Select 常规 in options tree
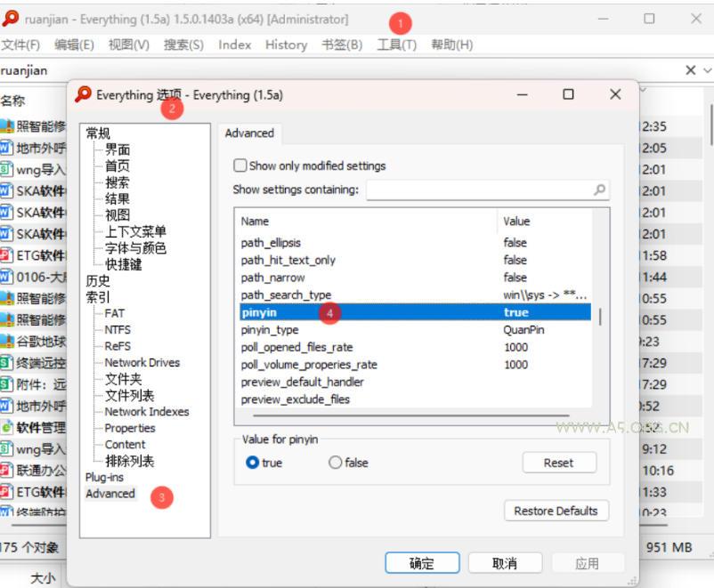The height and width of the screenshot is (588, 714). click(x=98, y=133)
